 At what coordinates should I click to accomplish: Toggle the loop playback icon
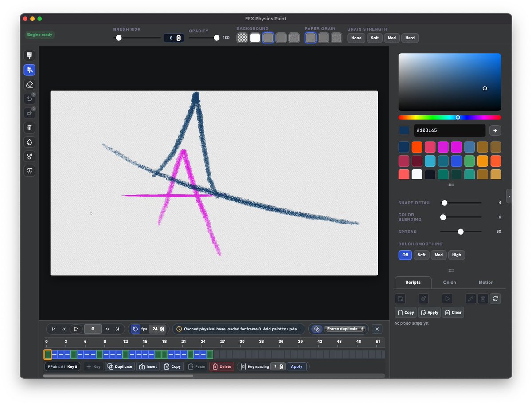(135, 329)
